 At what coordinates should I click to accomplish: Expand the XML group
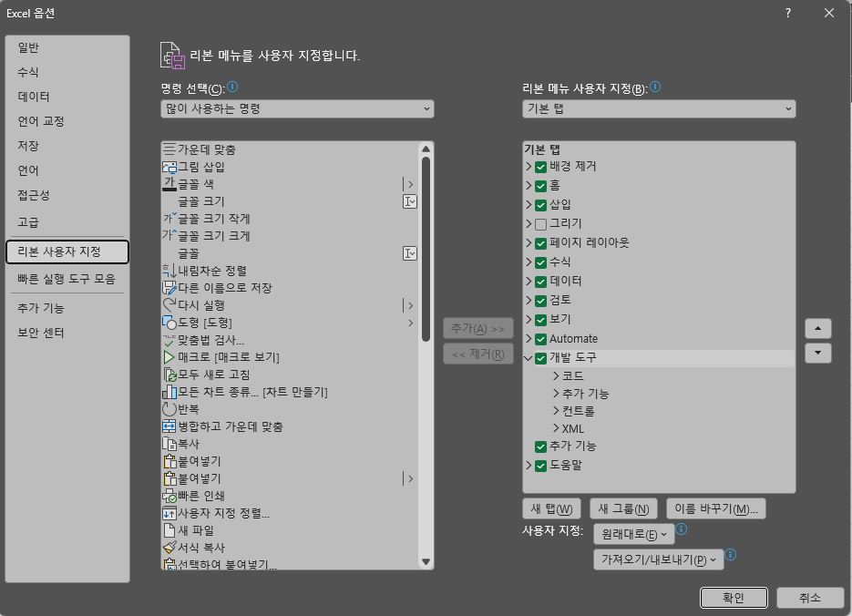(x=556, y=428)
